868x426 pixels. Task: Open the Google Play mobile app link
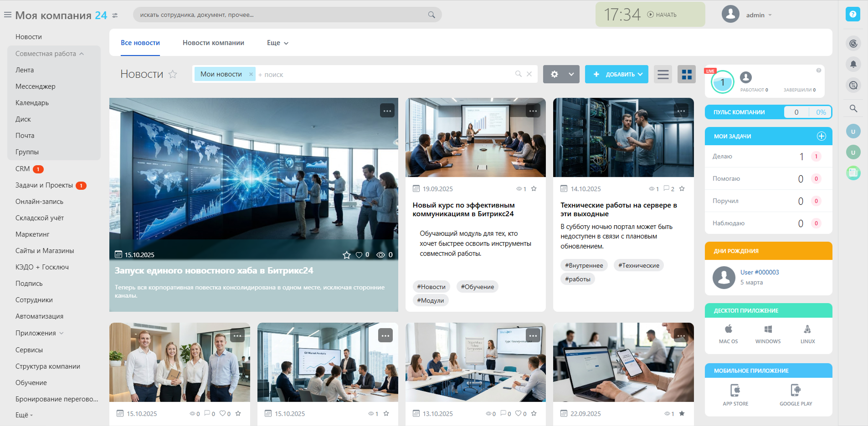tap(796, 395)
